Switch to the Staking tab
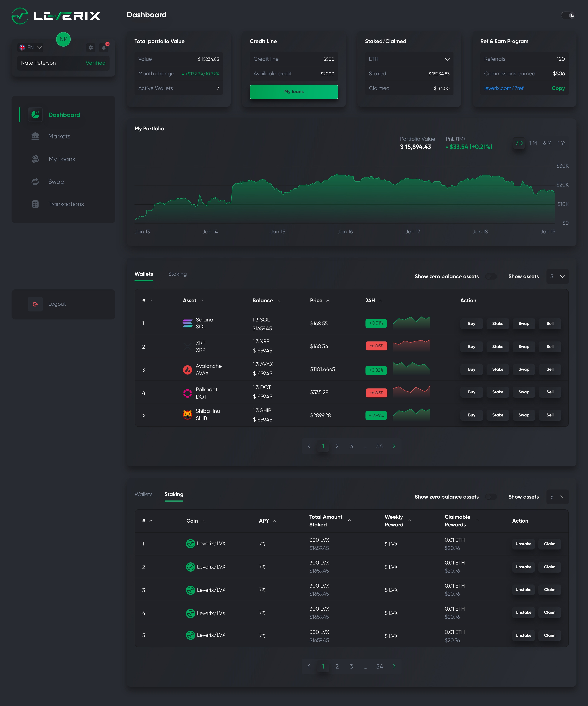This screenshot has width=588, height=706. point(177,274)
